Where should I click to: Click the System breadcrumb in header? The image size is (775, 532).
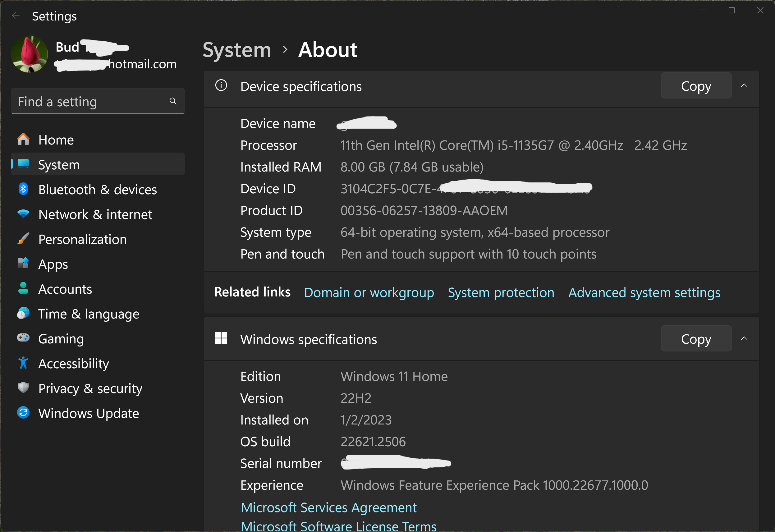(x=237, y=50)
